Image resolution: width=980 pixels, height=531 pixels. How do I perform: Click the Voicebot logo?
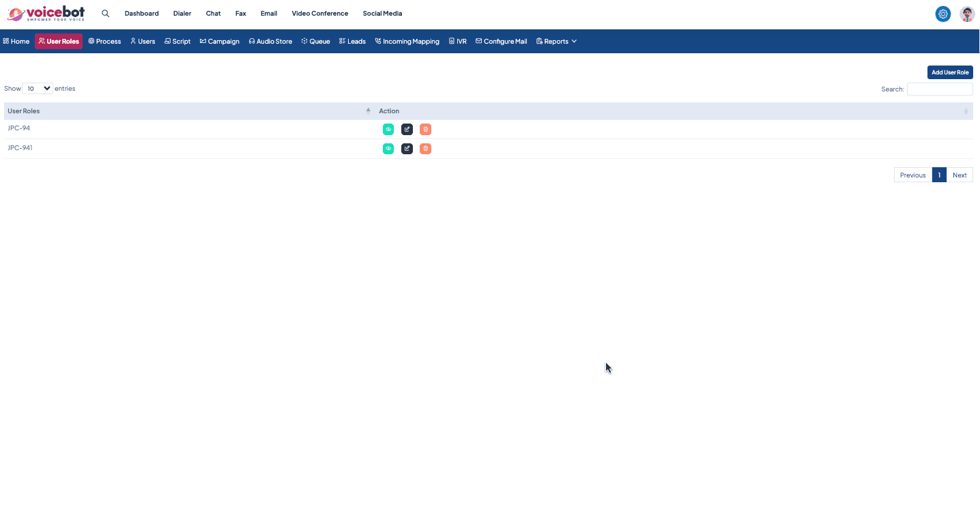[x=46, y=14]
